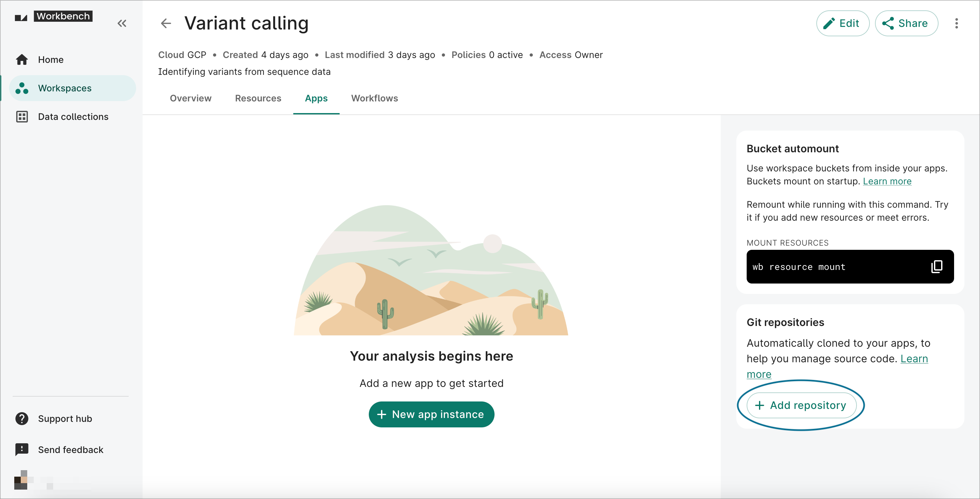Select the Resources tab
980x499 pixels.
pyautogui.click(x=258, y=98)
